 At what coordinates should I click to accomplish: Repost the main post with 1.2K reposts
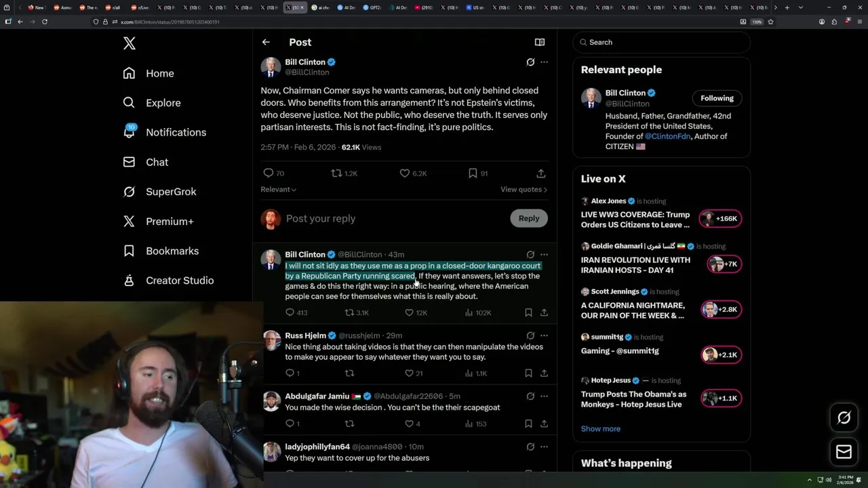344,174
